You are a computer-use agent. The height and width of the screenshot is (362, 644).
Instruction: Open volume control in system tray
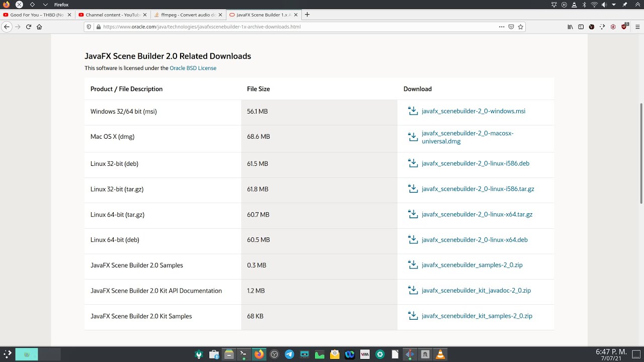tap(604, 5)
